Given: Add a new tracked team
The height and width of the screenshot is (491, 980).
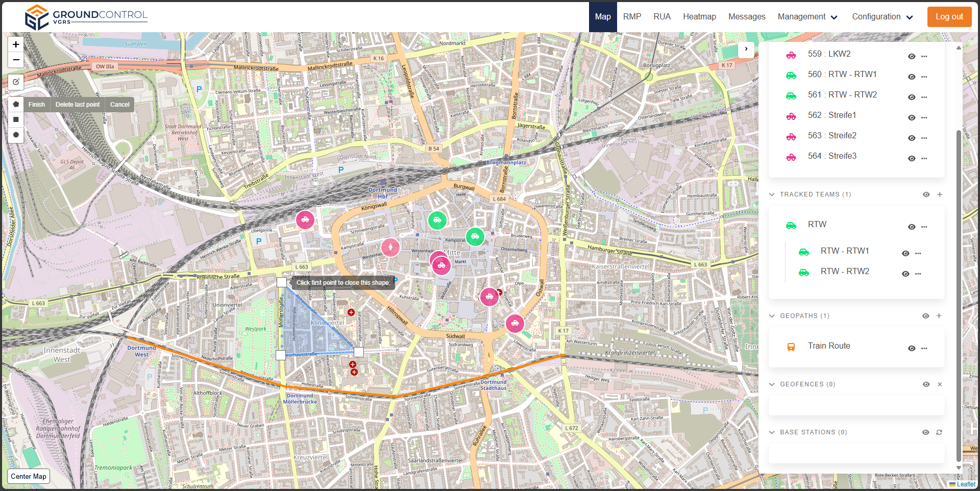Looking at the screenshot, I should pyautogui.click(x=940, y=194).
